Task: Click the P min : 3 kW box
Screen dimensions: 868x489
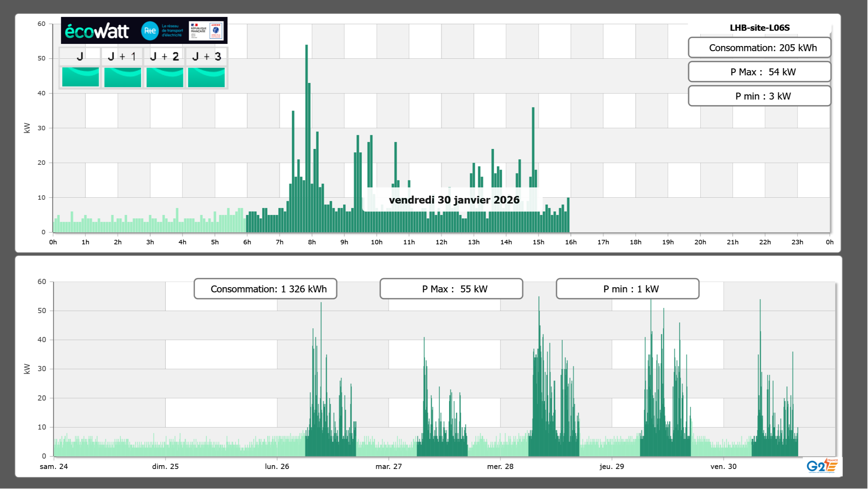Action: 759,96
